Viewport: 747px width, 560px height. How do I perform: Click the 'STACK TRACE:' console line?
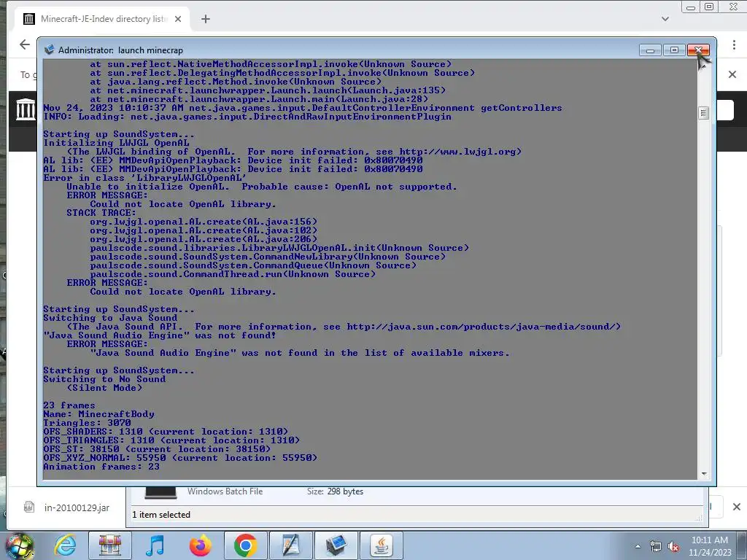click(x=101, y=213)
